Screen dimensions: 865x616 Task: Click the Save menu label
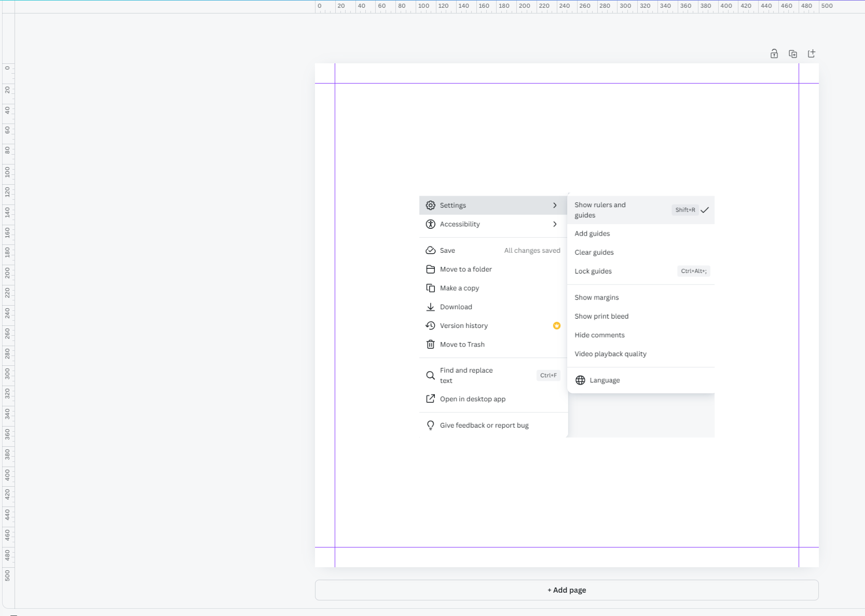[x=447, y=250]
